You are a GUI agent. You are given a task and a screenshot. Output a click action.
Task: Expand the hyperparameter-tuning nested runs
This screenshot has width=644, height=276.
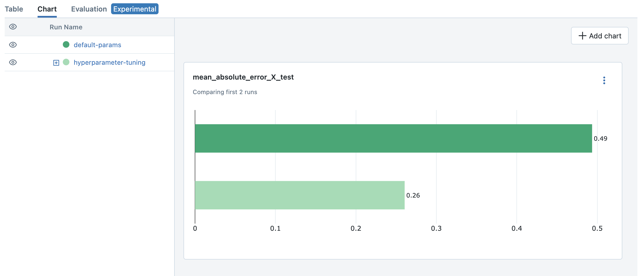point(56,63)
